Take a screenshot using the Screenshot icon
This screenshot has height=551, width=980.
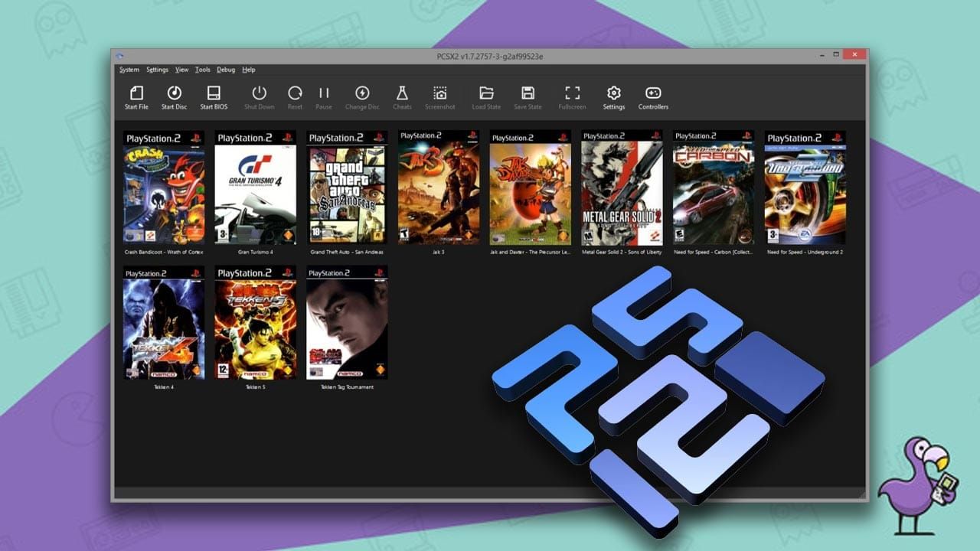coord(440,96)
